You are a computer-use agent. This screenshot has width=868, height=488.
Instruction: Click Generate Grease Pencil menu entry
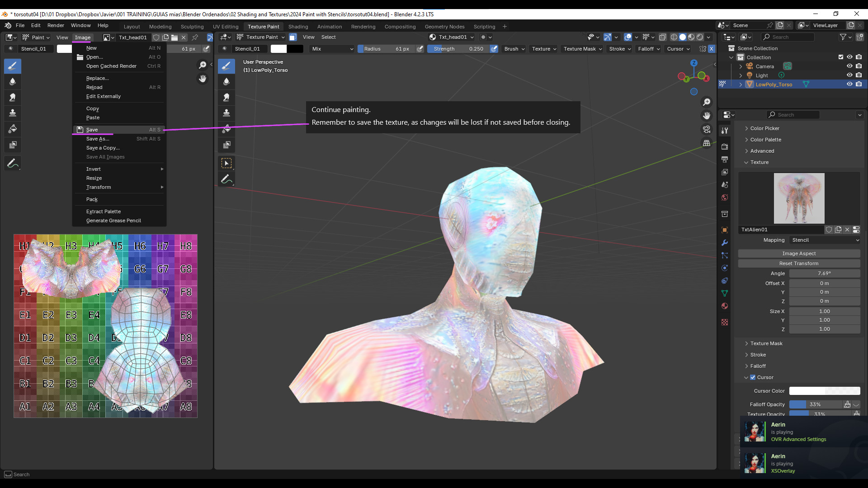[x=119, y=221]
